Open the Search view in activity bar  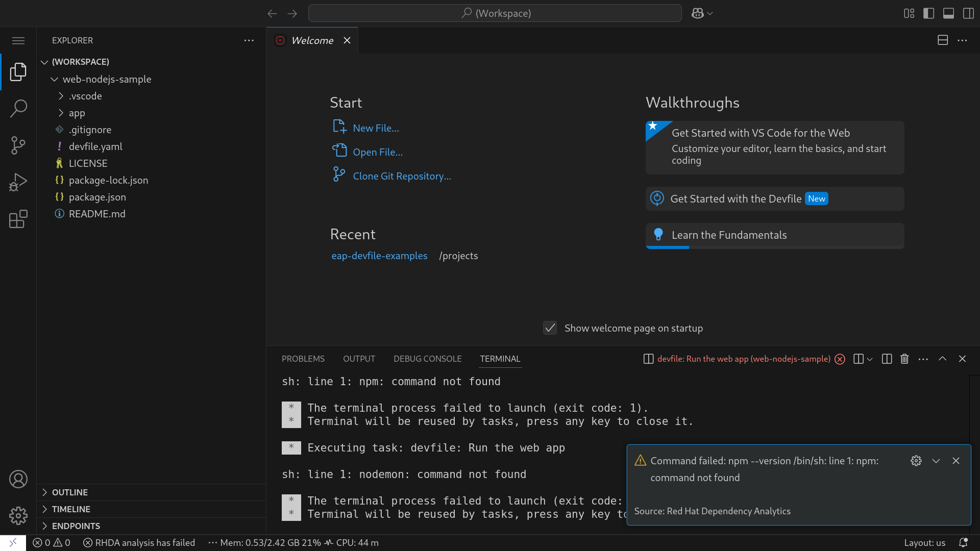(x=18, y=108)
